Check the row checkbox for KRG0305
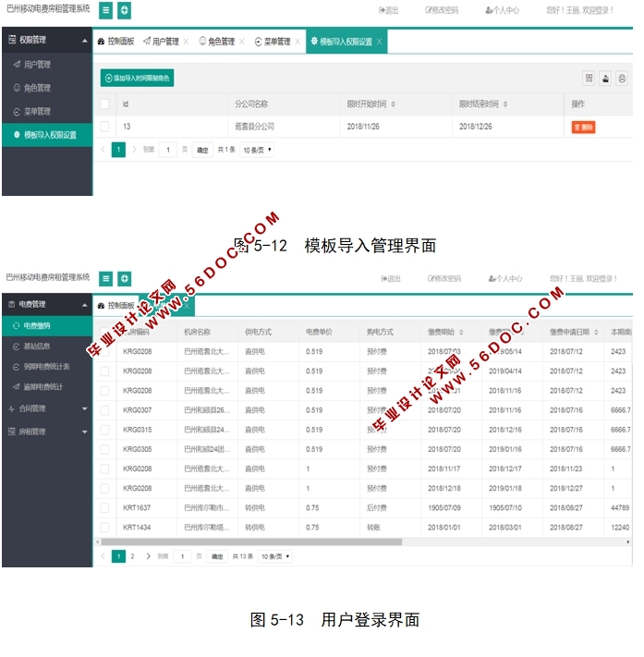 tap(104, 450)
